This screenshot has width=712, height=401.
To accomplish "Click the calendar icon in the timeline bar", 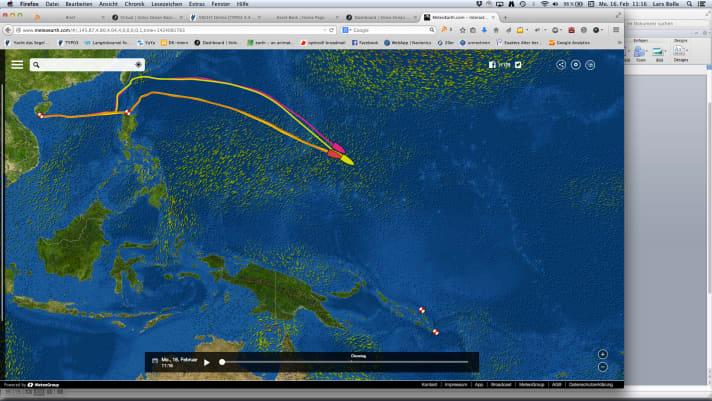I will [x=155, y=361].
